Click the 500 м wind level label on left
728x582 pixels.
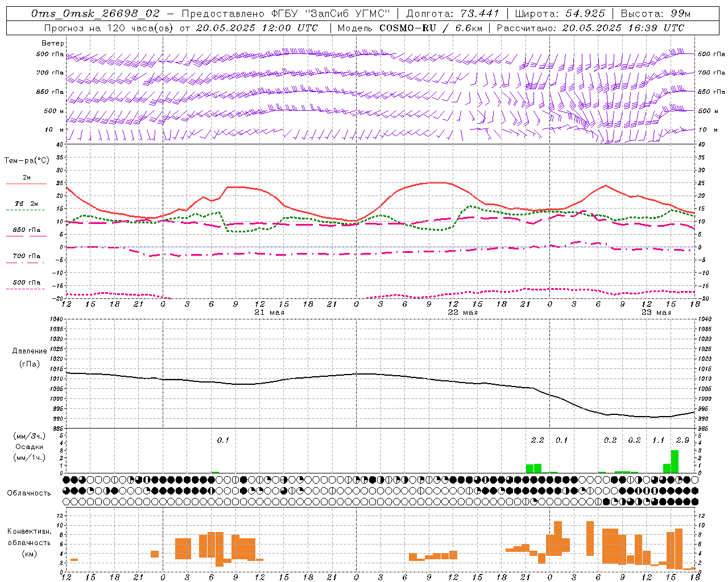click(x=55, y=111)
